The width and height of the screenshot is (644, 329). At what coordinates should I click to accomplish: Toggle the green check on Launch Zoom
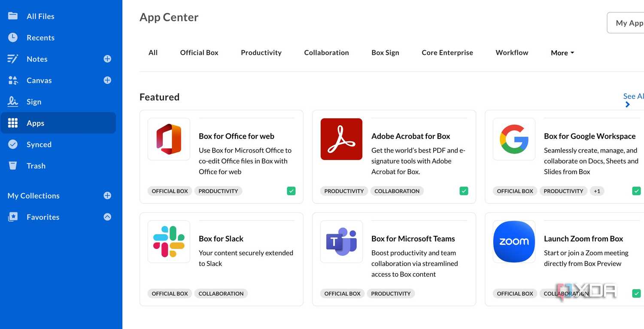click(x=636, y=293)
